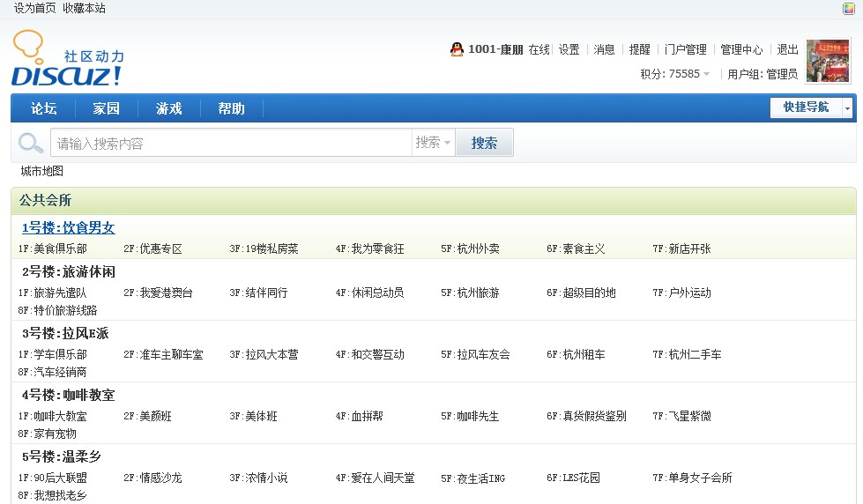Expand the 快捷导航 dropdown arrow
The image size is (863, 504).
pyautogui.click(x=848, y=107)
